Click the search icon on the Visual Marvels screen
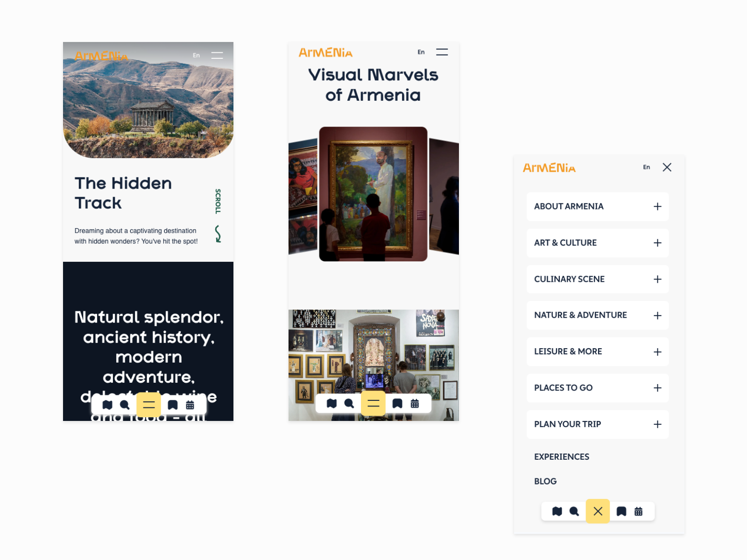 349,404
